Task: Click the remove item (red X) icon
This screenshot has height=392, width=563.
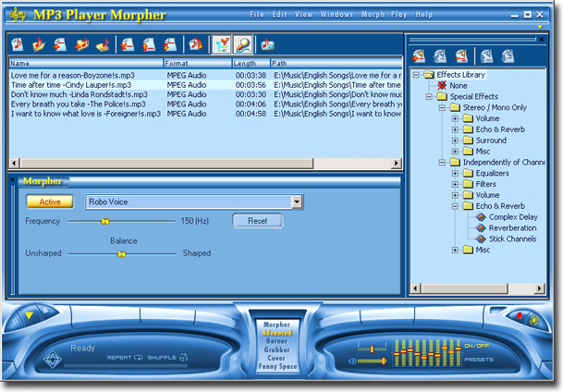Action: pos(127,44)
